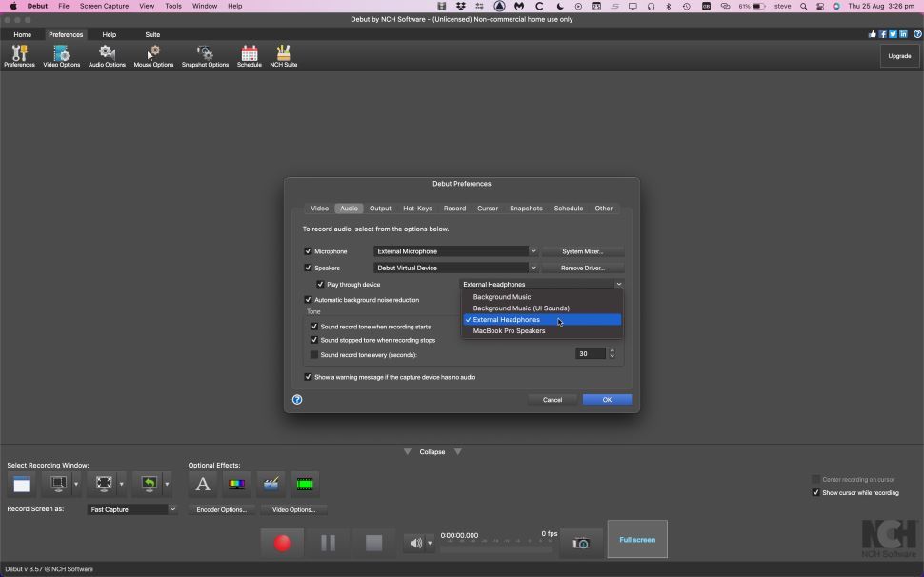Open Video Options from the toolbar

[61, 54]
